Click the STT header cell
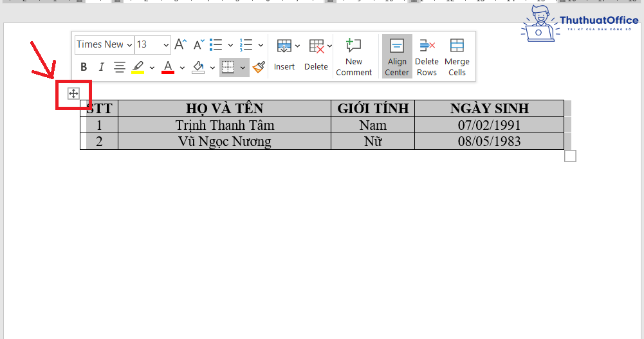This screenshot has height=339, width=644. tap(99, 108)
